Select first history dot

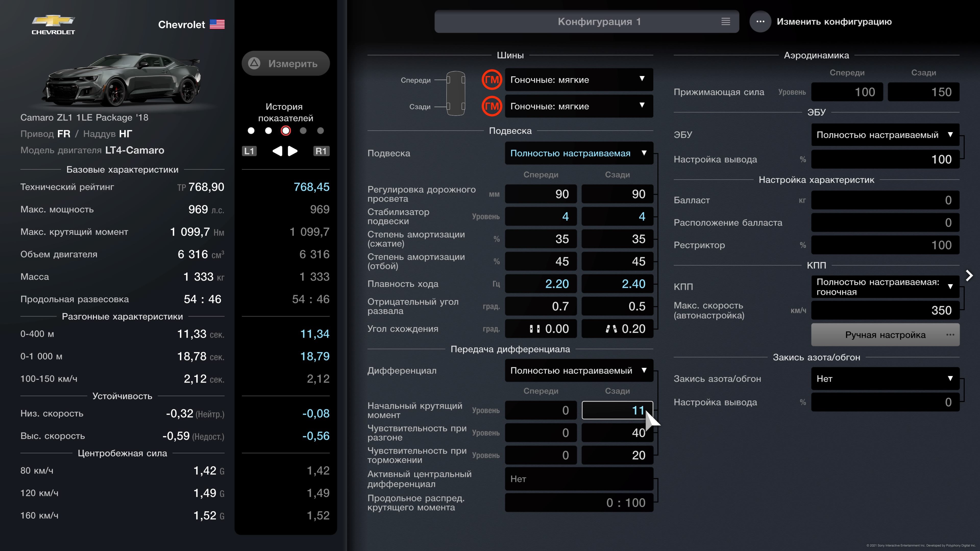[251, 131]
